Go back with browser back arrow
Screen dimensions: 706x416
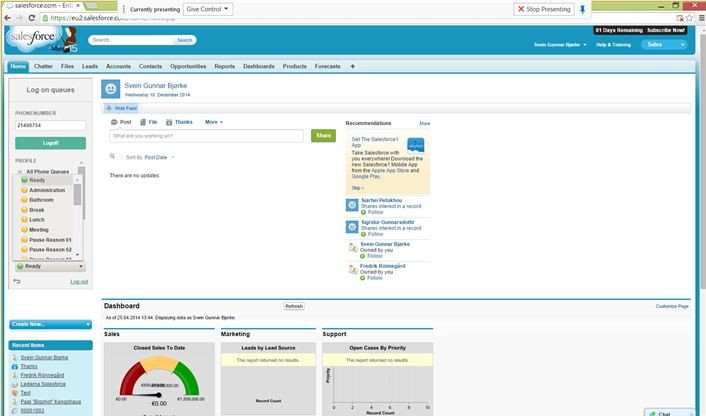click(x=7, y=18)
